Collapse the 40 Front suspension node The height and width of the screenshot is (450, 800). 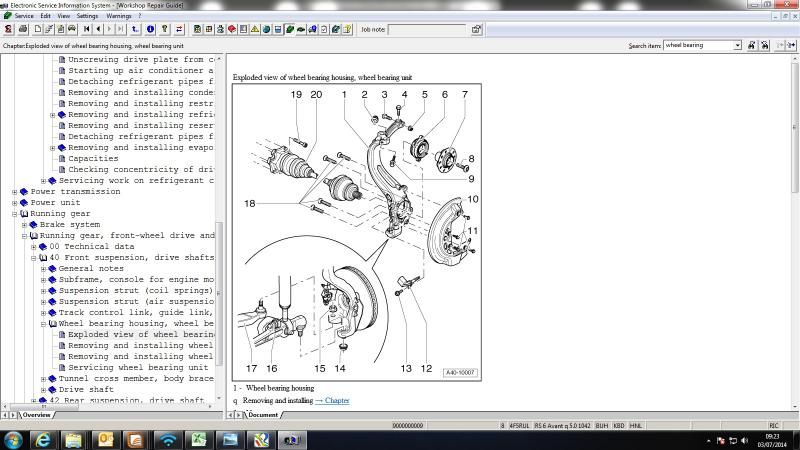coord(34,258)
